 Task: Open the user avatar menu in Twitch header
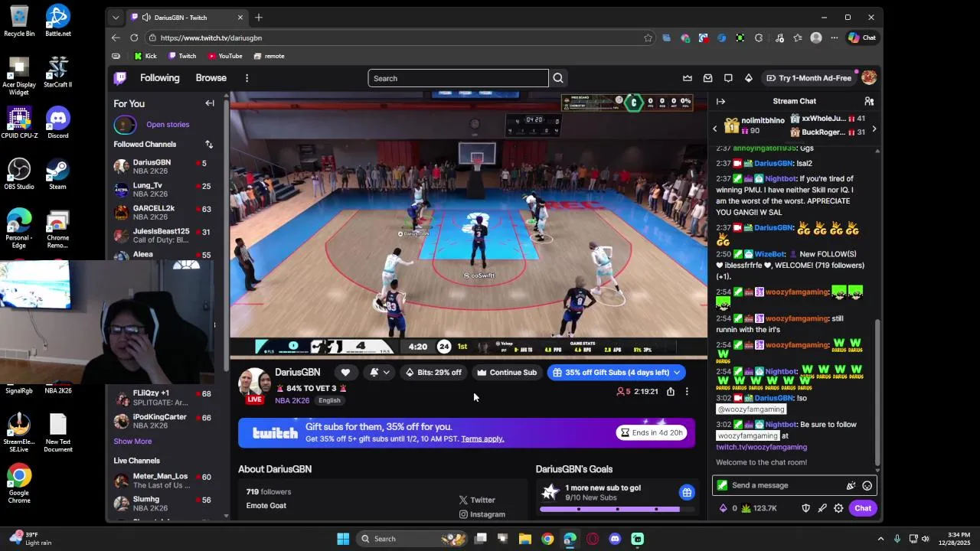[x=868, y=78]
